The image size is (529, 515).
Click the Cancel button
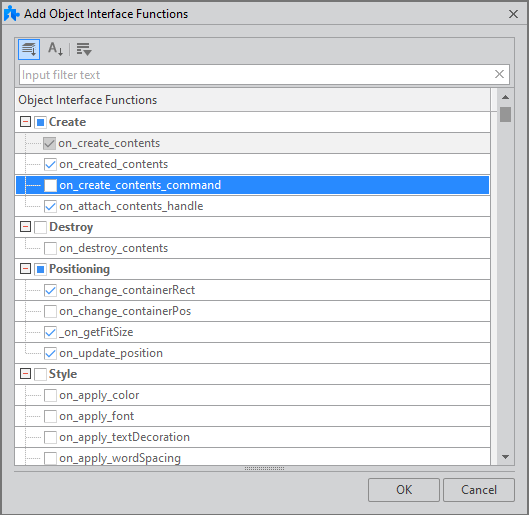(479, 490)
